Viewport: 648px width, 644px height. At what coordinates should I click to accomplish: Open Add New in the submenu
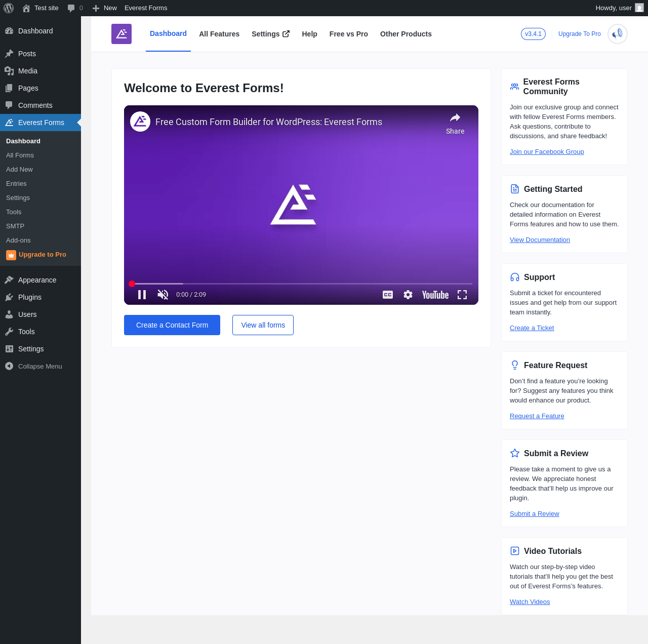pyautogui.click(x=19, y=170)
